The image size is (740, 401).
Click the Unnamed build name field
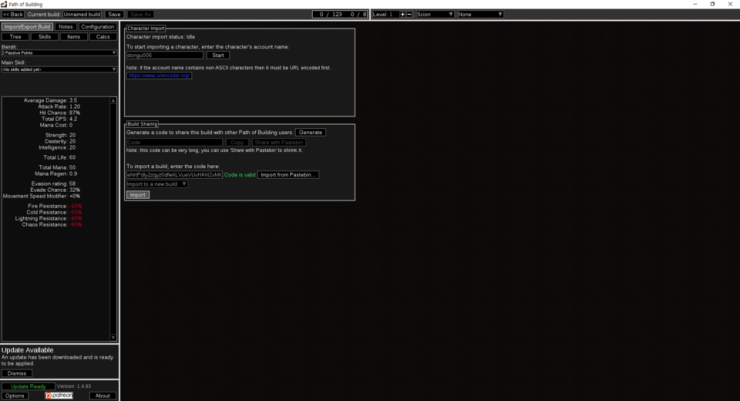click(x=82, y=14)
